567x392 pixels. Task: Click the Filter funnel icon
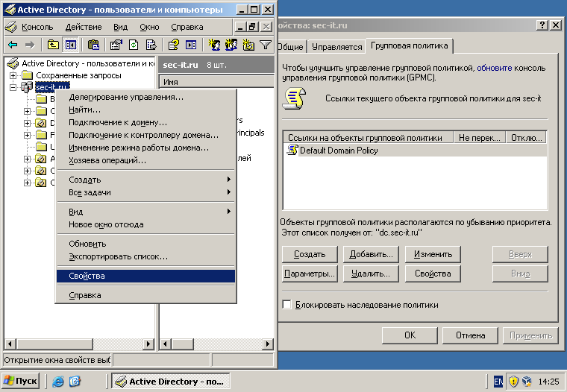(x=266, y=45)
